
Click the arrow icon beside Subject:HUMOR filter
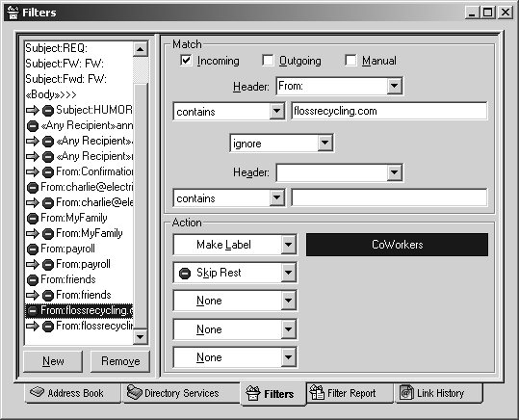click(33, 110)
